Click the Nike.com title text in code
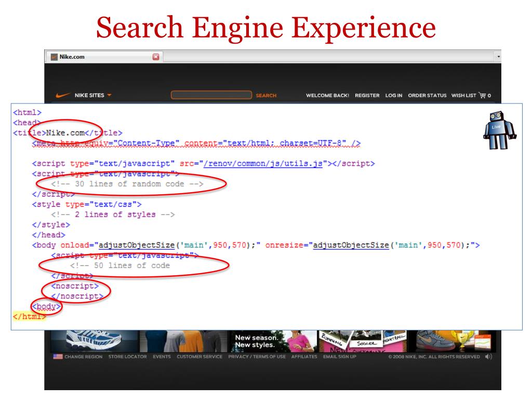Screen dimensions: 532x399 (x=65, y=133)
